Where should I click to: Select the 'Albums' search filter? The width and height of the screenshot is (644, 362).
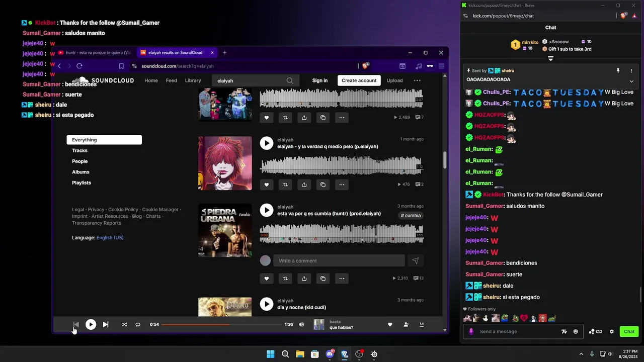(80, 172)
